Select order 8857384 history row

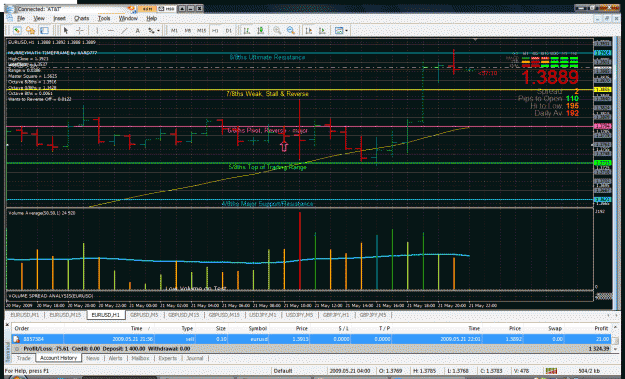311,339
